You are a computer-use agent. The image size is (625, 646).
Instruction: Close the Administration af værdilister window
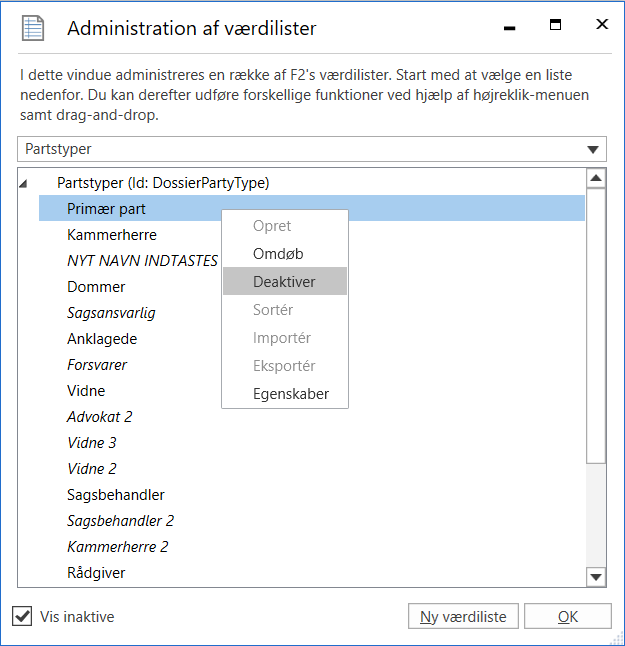click(x=602, y=25)
